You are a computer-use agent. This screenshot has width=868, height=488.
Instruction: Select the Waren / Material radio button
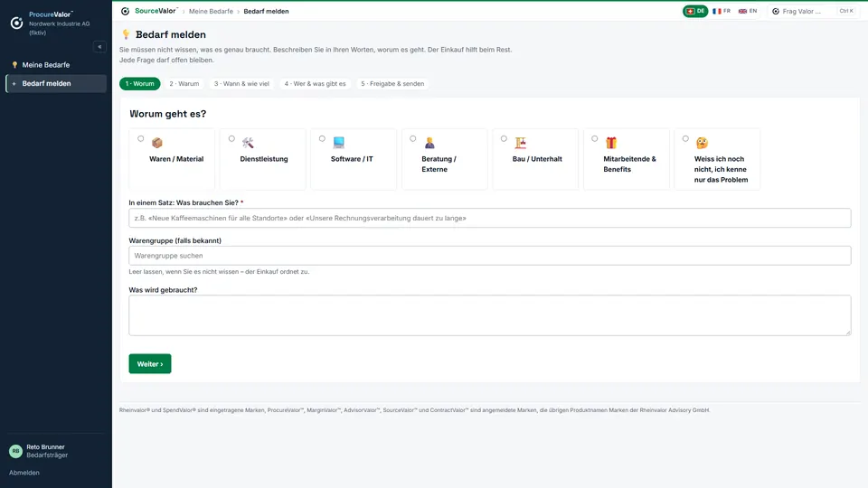[x=141, y=139]
